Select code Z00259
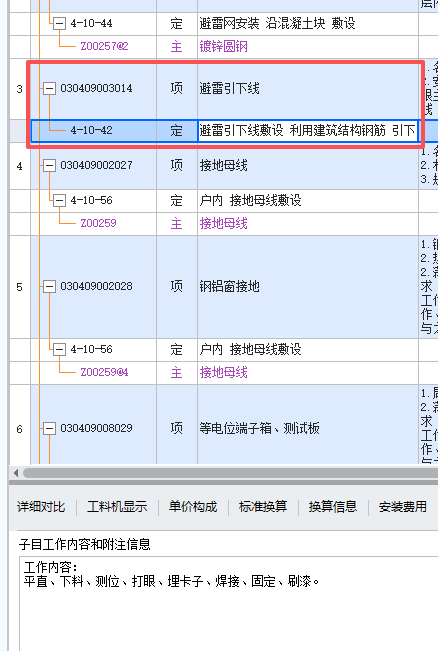Screen dimensions: 438x651 (98, 223)
